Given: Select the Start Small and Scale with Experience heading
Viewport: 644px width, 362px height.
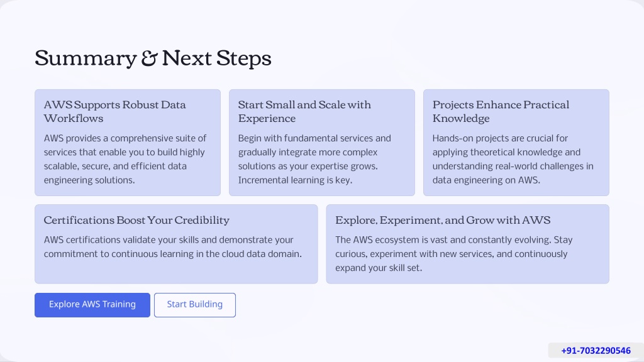Looking at the screenshot, I should tap(304, 111).
